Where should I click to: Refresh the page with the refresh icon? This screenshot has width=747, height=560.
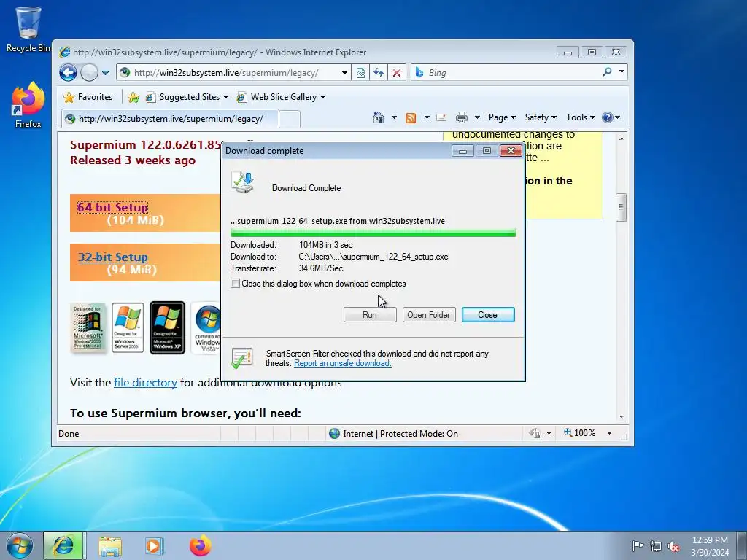[x=379, y=73]
